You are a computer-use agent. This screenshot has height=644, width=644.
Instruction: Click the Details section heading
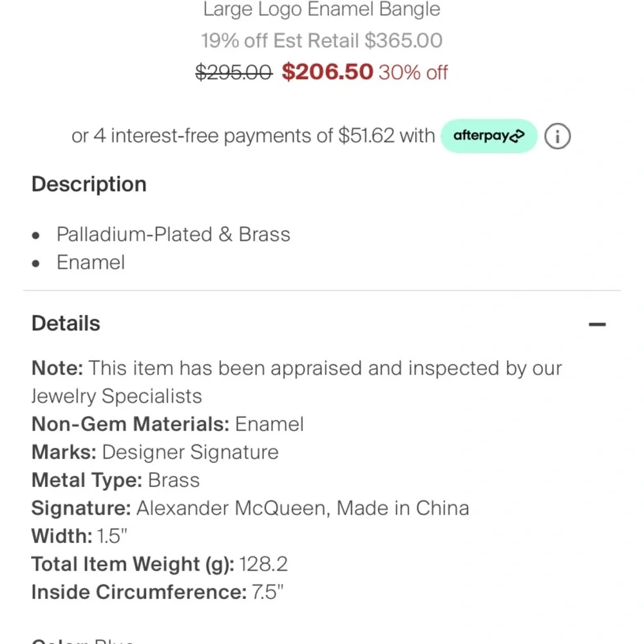click(x=66, y=323)
